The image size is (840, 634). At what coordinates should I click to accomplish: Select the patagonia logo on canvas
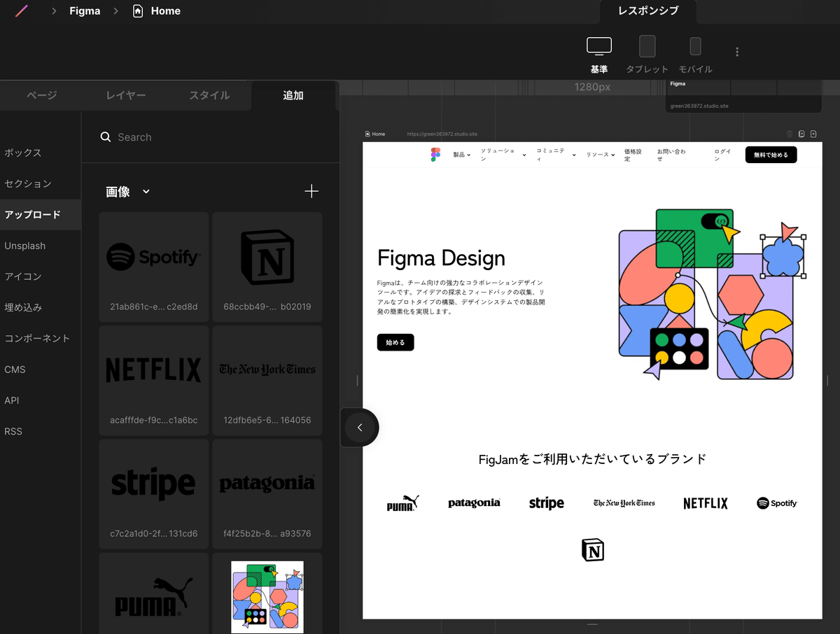pos(474,503)
